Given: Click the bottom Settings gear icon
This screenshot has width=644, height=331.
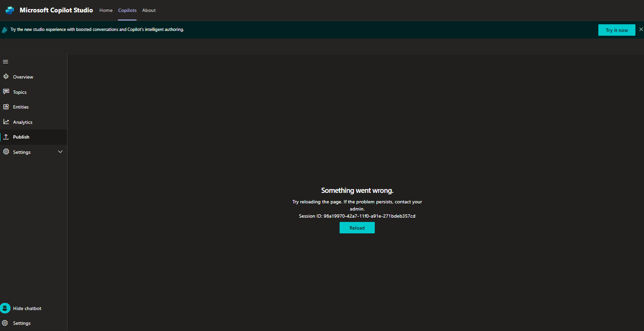Looking at the screenshot, I should [x=5, y=323].
